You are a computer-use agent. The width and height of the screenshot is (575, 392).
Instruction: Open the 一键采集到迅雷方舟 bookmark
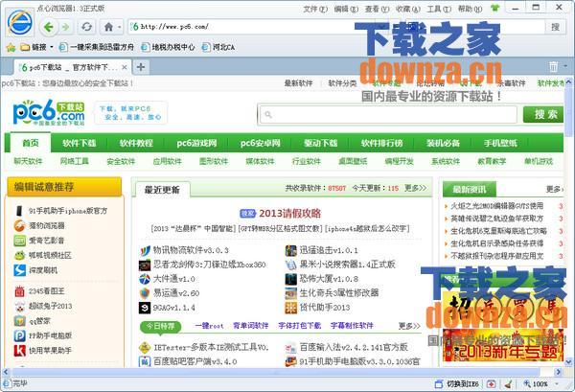click(x=97, y=47)
